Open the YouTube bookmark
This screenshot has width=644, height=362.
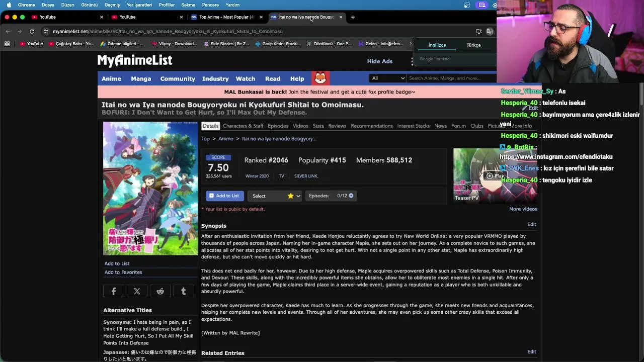pos(31,44)
